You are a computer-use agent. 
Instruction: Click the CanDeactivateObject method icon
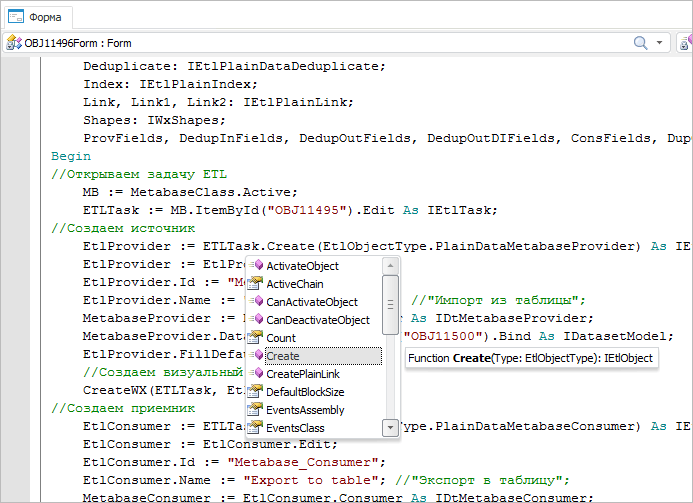point(255,320)
